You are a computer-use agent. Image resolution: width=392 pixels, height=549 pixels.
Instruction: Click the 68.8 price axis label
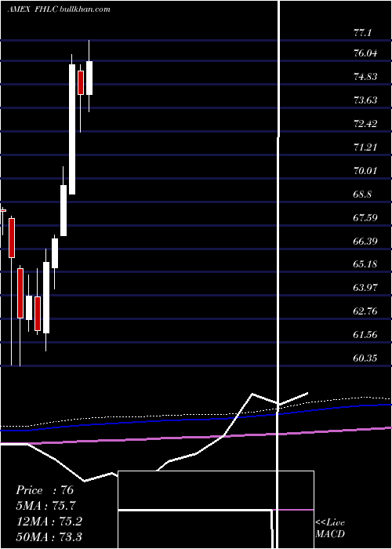coord(362,195)
